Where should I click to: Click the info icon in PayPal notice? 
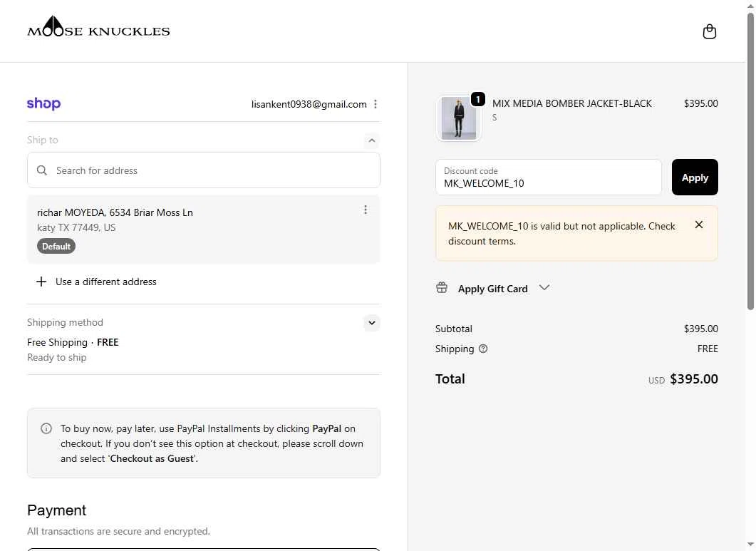pos(46,428)
